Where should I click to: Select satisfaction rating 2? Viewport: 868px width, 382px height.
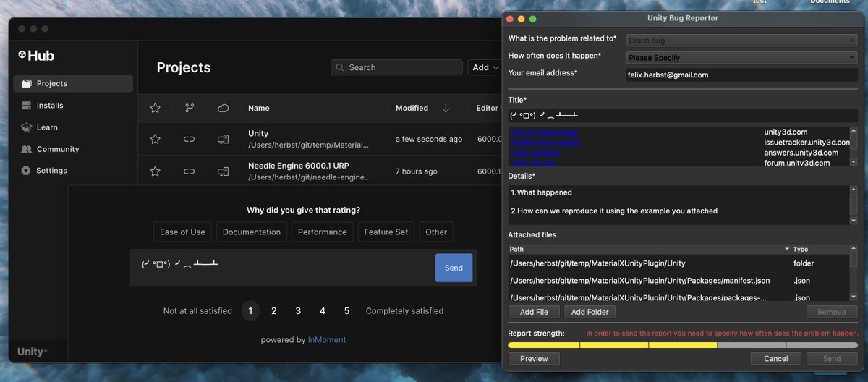point(274,311)
